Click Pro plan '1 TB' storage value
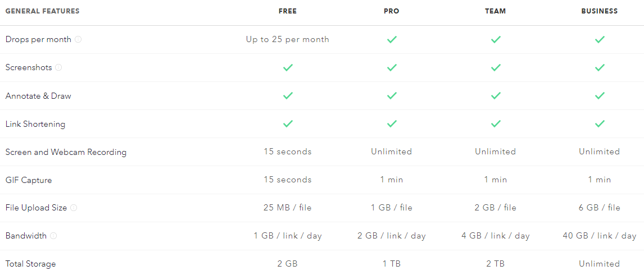The height and width of the screenshot is (275, 644). 392,264
